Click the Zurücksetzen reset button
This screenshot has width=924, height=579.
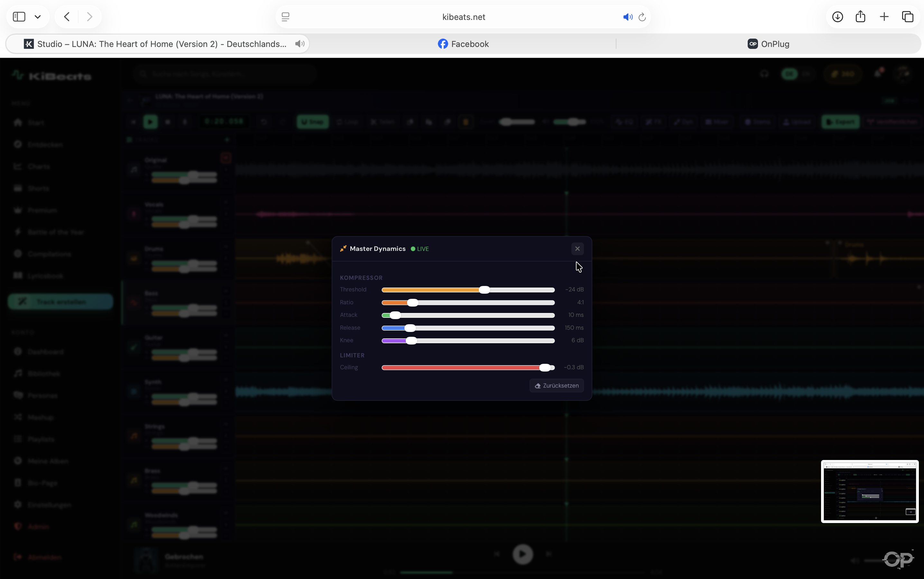click(x=556, y=386)
